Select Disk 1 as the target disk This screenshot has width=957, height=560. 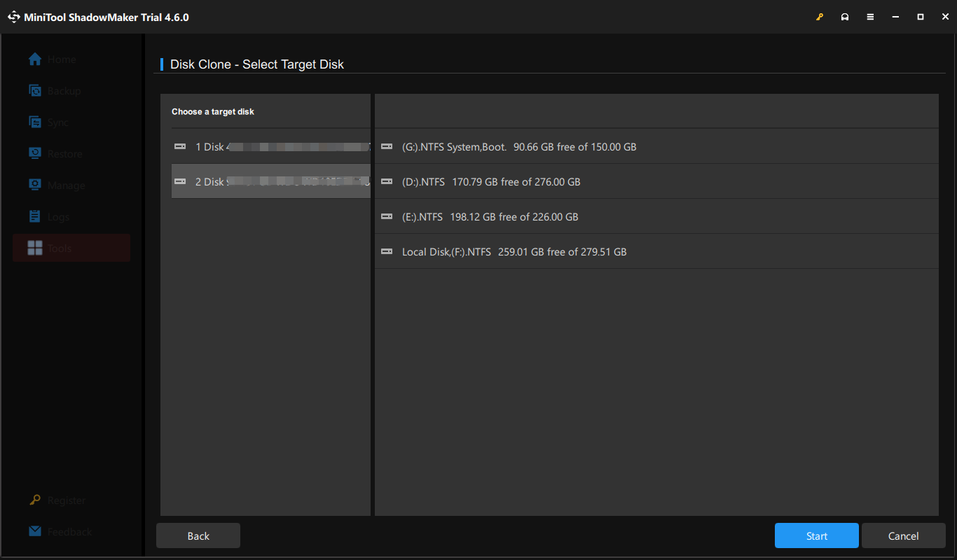point(270,146)
